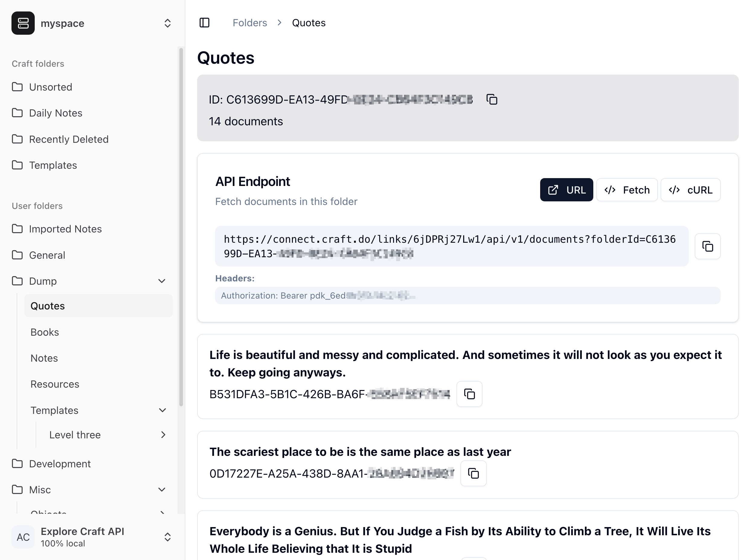Open the Explore Craft API account menu
Screen dimensions: 750x560
[x=168, y=537]
